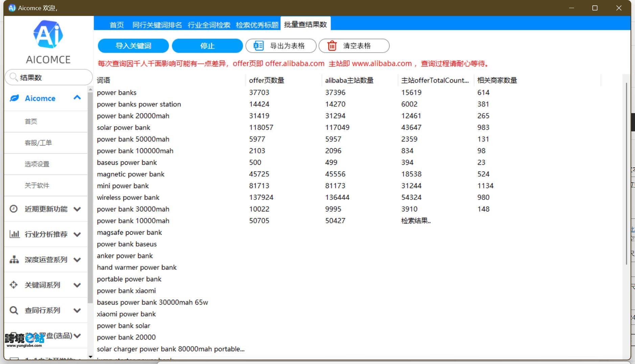The width and height of the screenshot is (635, 364).
Task: Open 首页 in the sidebar menu
Action: click(46, 121)
